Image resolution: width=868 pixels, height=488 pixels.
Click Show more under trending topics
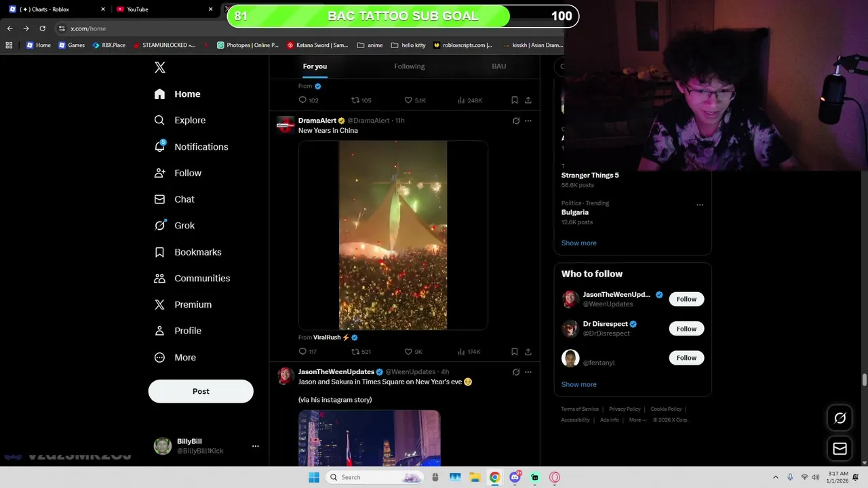click(579, 243)
